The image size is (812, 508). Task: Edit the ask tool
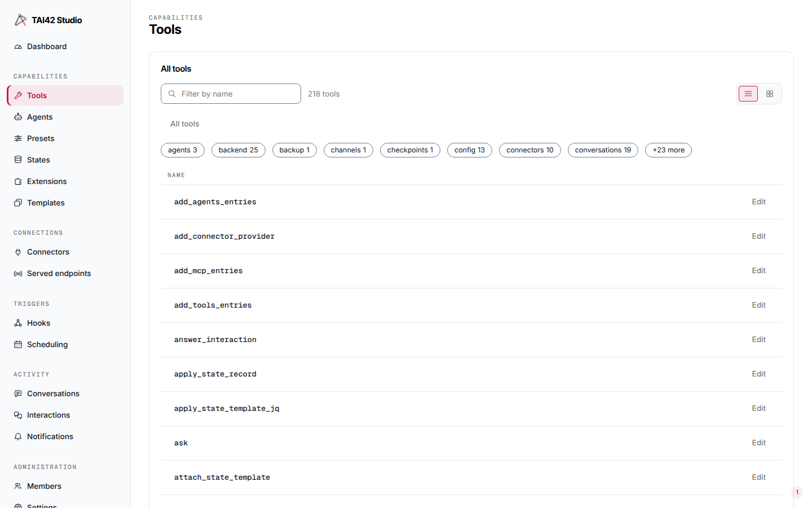[758, 443]
